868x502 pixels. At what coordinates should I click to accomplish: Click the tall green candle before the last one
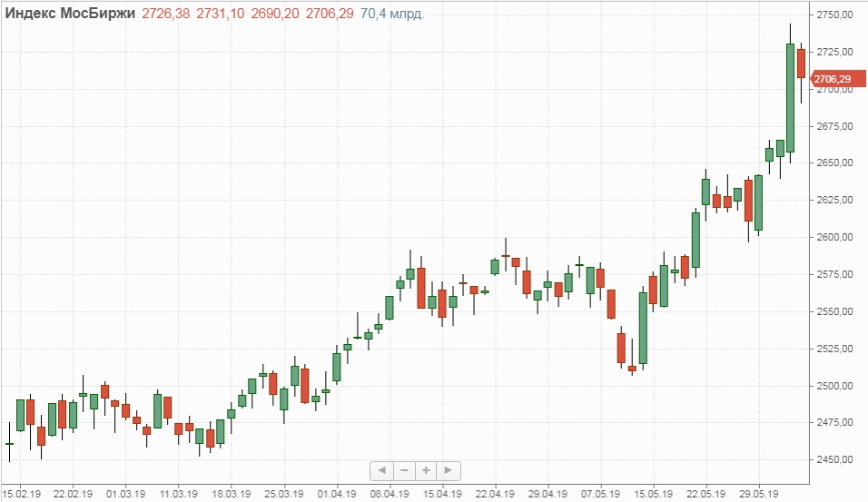790,97
